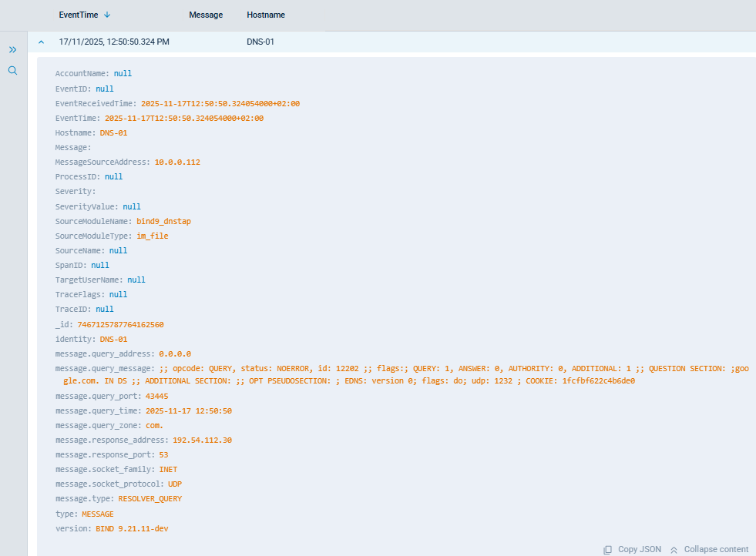The width and height of the screenshot is (756, 556).
Task: Open the search magnifier icon in sidebar
Action: (x=12, y=71)
